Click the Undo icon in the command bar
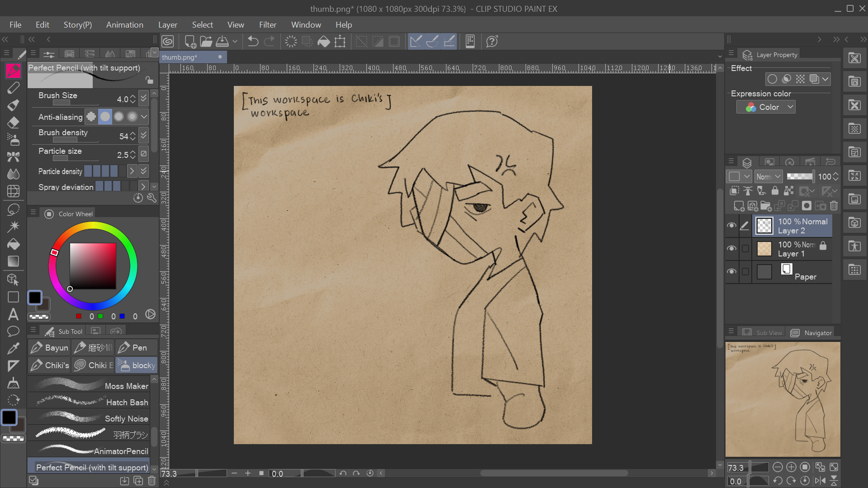 [253, 42]
